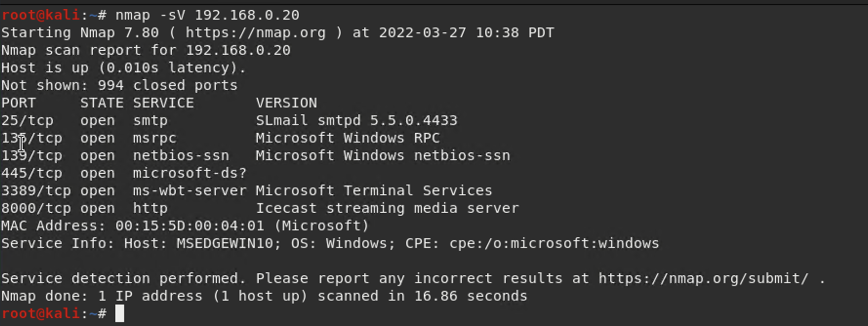Image resolution: width=868 pixels, height=326 pixels.
Task: Click the cpe:/o:microsoft:windows text
Action: [554, 244]
